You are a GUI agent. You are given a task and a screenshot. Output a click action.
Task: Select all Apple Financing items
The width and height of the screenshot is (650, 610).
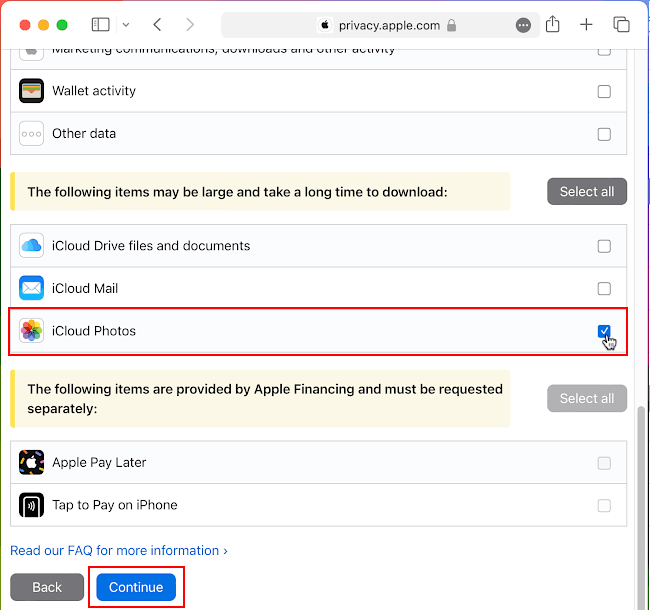587,398
